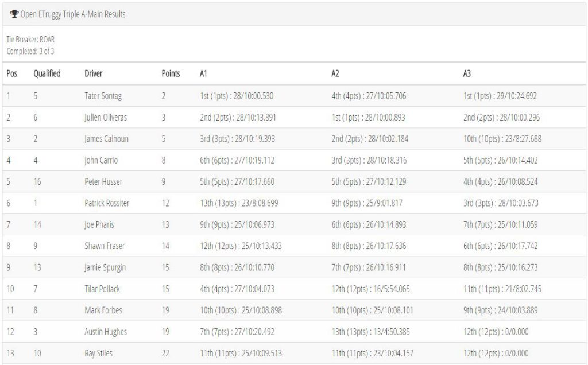Click the 'Open ETruggy Triple A-Main Results' heading
The image size is (588, 365).
(73, 14)
